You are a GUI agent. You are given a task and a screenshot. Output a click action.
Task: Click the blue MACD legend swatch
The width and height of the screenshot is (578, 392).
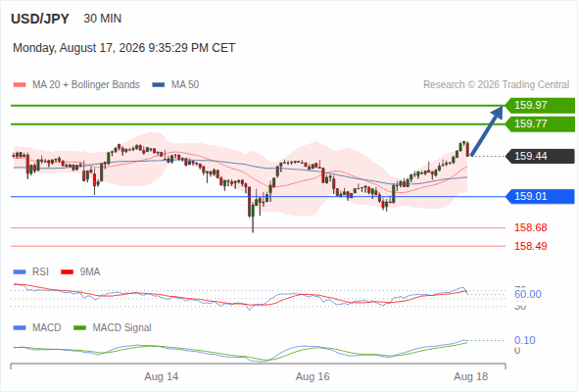[20, 328]
